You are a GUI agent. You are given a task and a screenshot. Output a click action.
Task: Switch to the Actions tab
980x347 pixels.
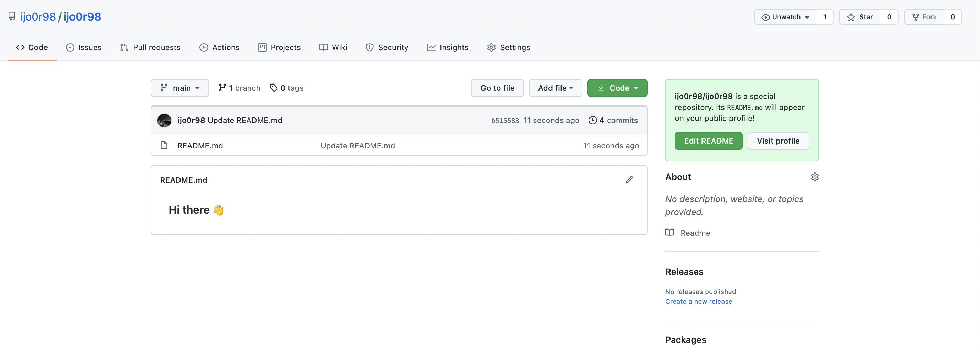(x=219, y=47)
